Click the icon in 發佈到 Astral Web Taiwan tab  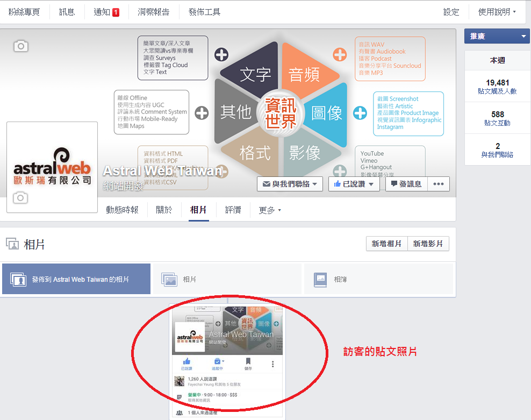click(18, 279)
